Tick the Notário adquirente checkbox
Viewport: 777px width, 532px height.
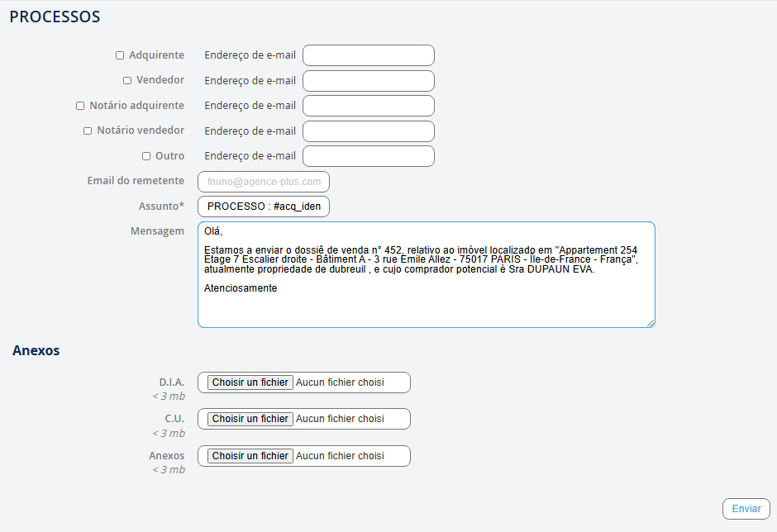pos(80,106)
